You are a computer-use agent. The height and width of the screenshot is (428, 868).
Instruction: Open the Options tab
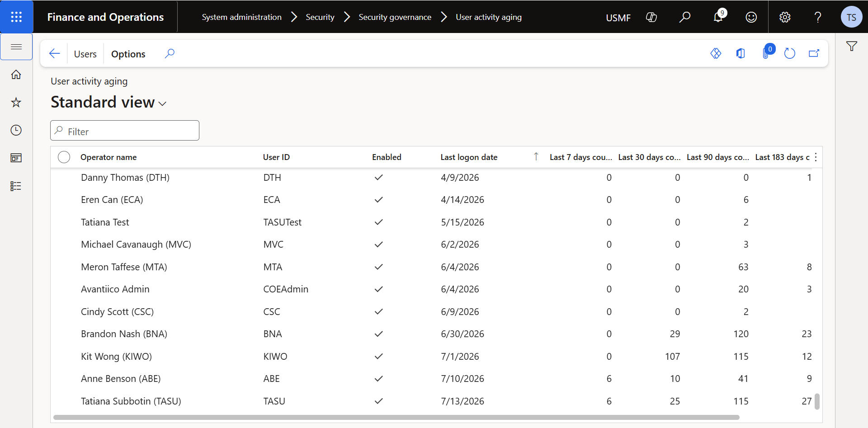(x=128, y=54)
